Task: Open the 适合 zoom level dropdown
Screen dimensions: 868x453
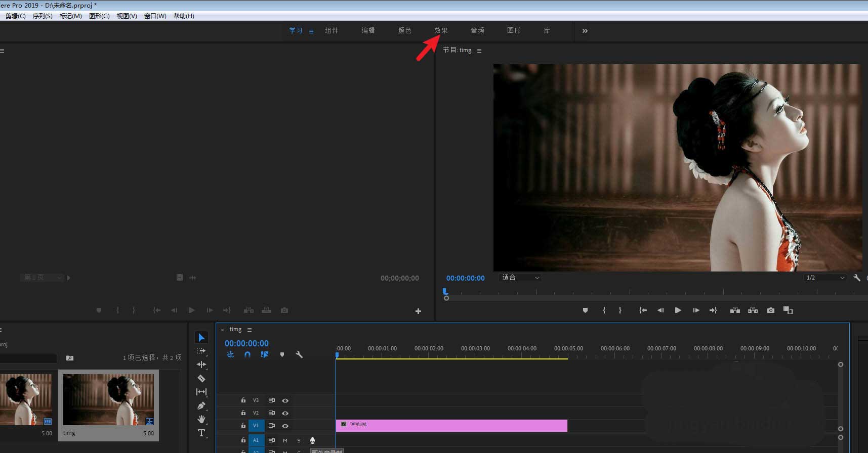Action: coord(520,278)
